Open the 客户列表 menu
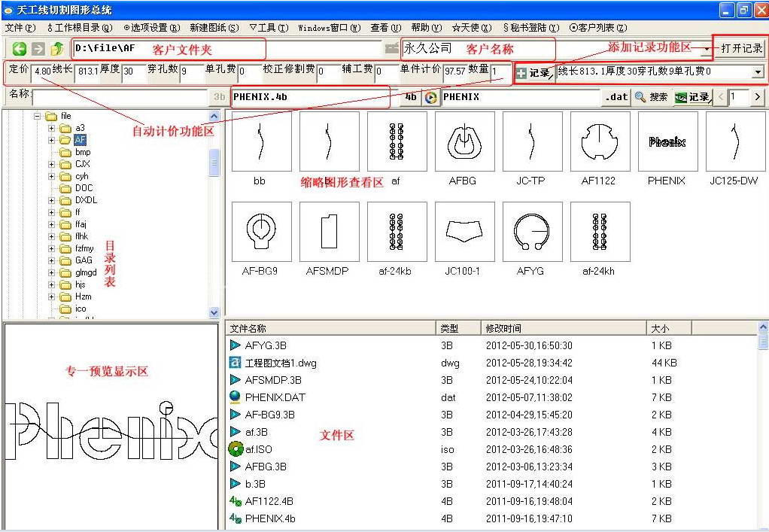 [598, 27]
